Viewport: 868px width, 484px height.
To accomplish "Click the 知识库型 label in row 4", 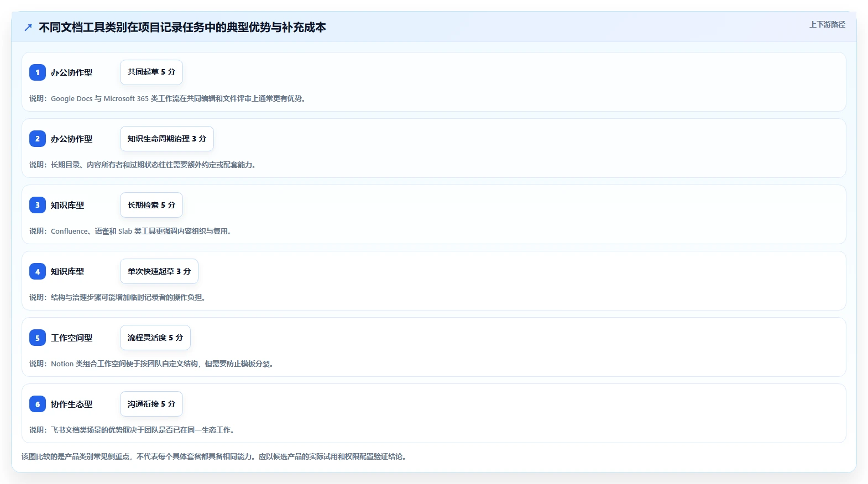I will [67, 271].
